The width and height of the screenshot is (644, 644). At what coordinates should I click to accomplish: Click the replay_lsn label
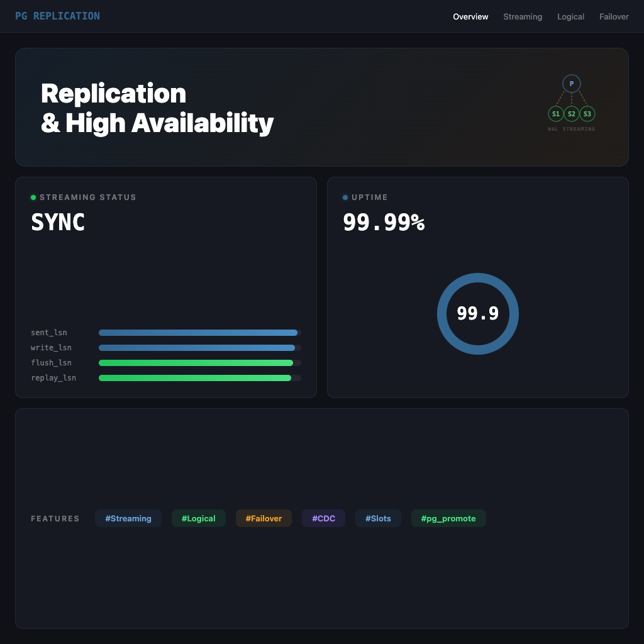coord(53,378)
